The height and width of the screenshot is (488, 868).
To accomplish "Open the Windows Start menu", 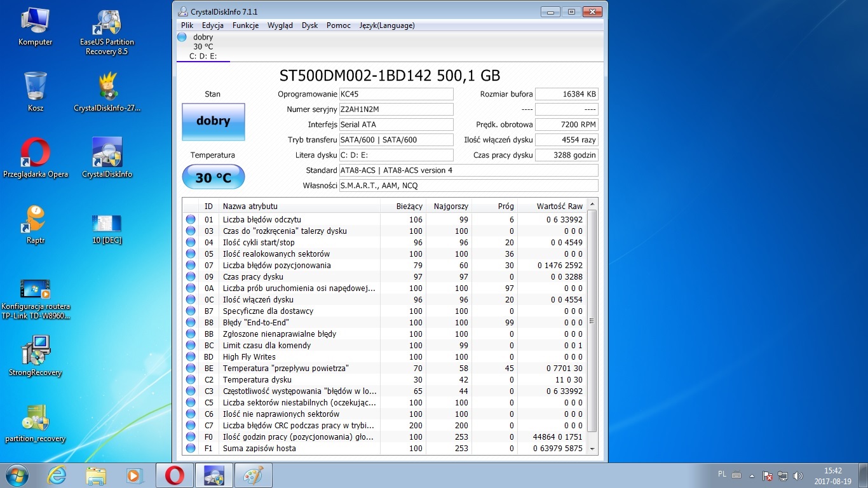I will tap(17, 475).
